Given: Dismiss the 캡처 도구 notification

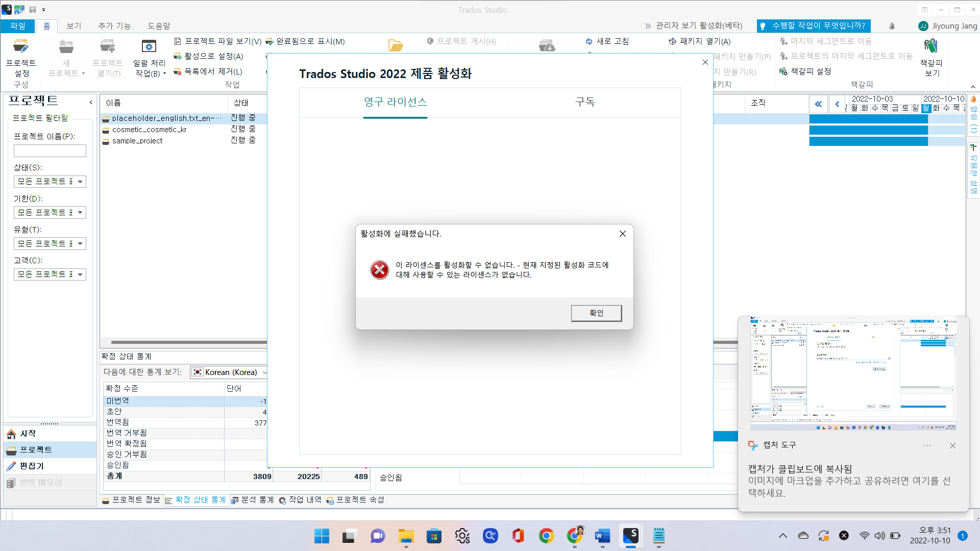Looking at the screenshot, I should (x=952, y=445).
